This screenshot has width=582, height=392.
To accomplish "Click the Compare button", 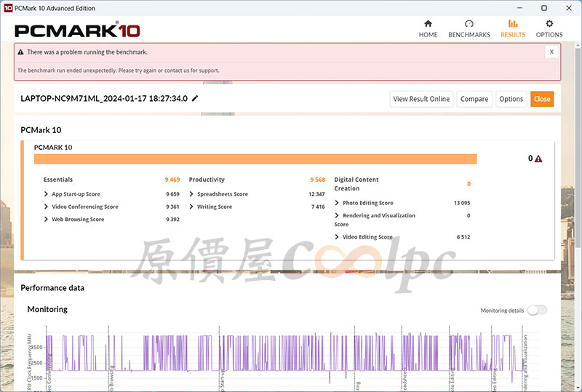I will click(x=474, y=99).
